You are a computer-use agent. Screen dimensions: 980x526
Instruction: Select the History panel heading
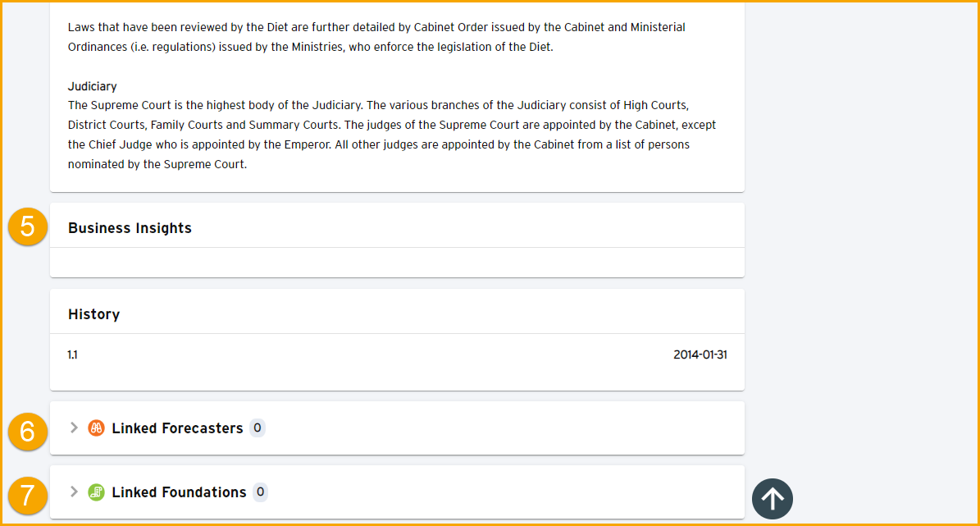click(x=93, y=314)
